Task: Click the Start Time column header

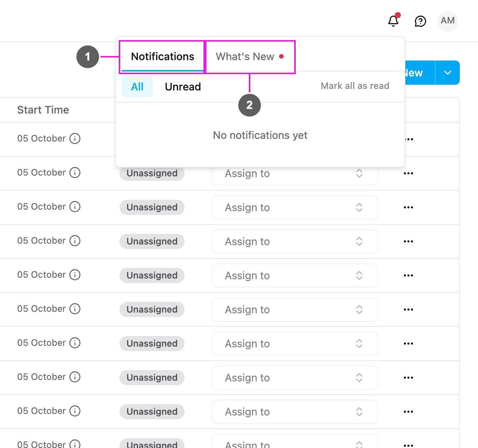Action: [x=43, y=110]
